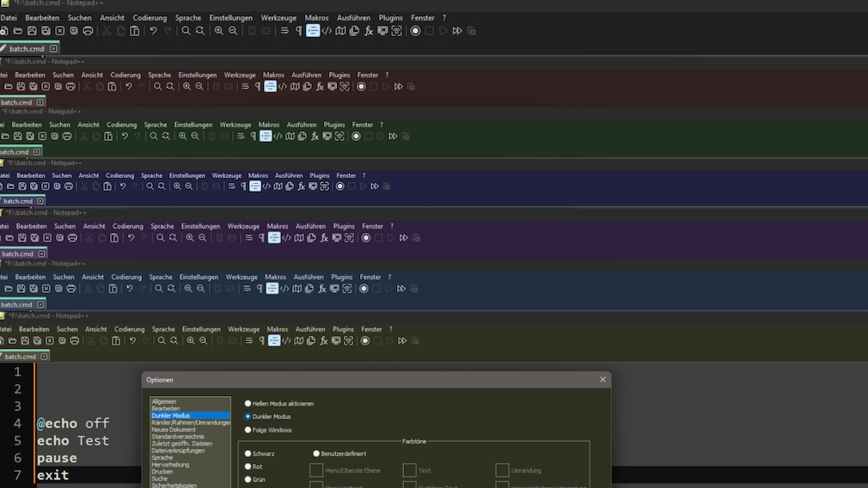Click the color swatch next to 'Text'

(409, 470)
